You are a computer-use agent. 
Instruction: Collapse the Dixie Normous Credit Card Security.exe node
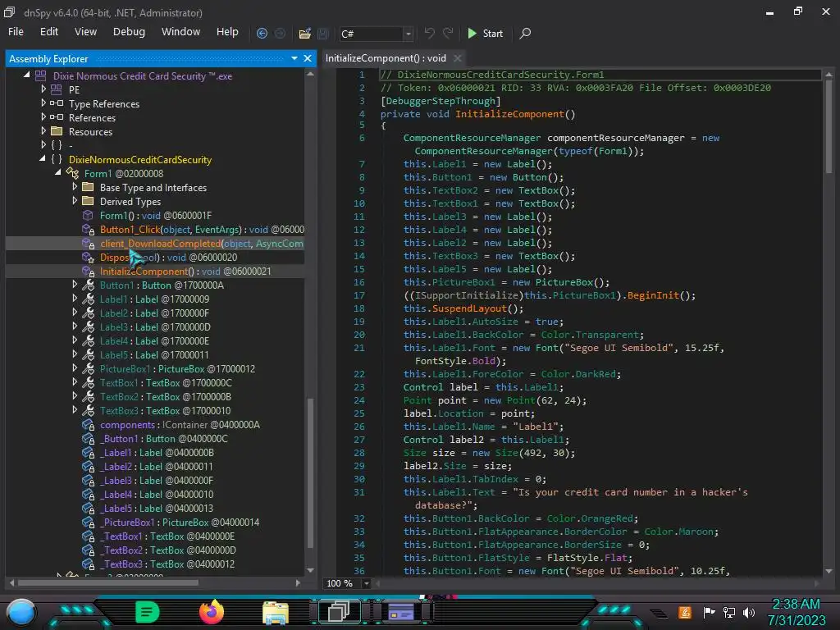pyautogui.click(x=27, y=75)
